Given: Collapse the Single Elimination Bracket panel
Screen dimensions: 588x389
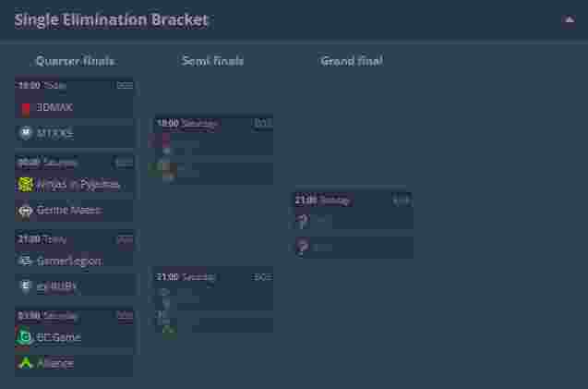Looking at the screenshot, I should [x=569, y=19].
